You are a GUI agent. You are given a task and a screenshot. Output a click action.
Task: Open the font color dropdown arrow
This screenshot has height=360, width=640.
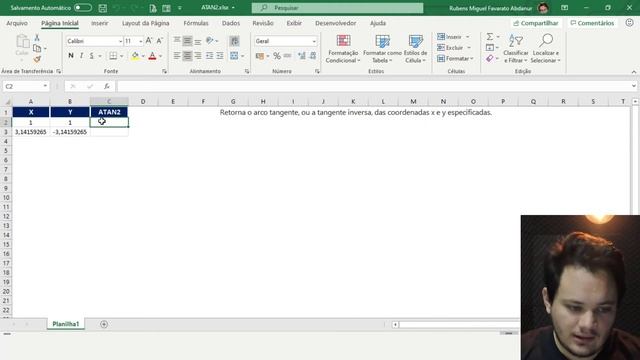click(160, 56)
